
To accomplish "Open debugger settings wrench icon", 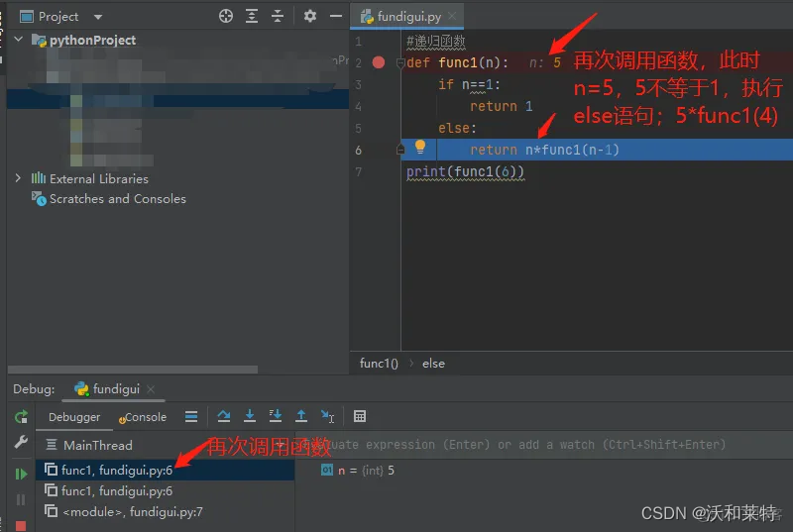I will (21, 442).
